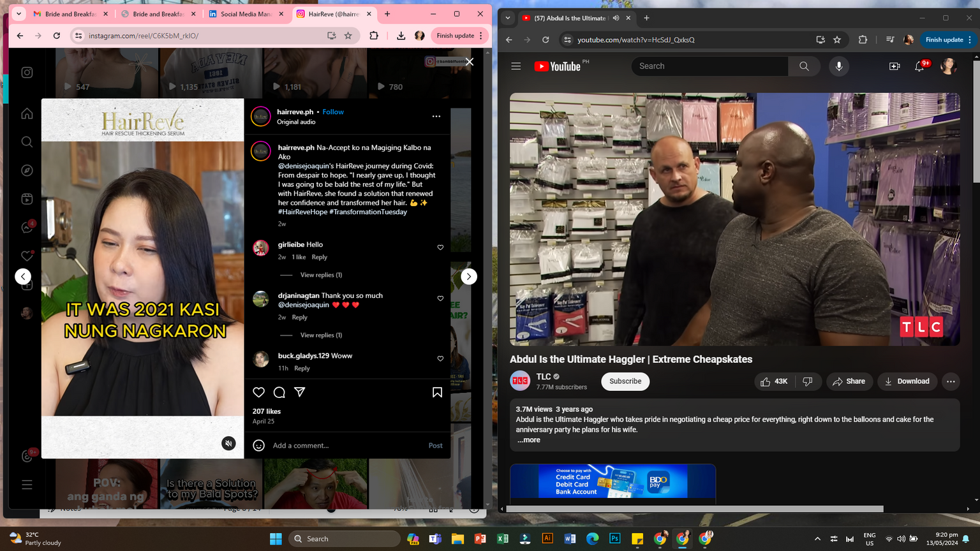Screen dimensions: 980x551
Task: Expand View replies under girlieibe comment
Action: 321,275
